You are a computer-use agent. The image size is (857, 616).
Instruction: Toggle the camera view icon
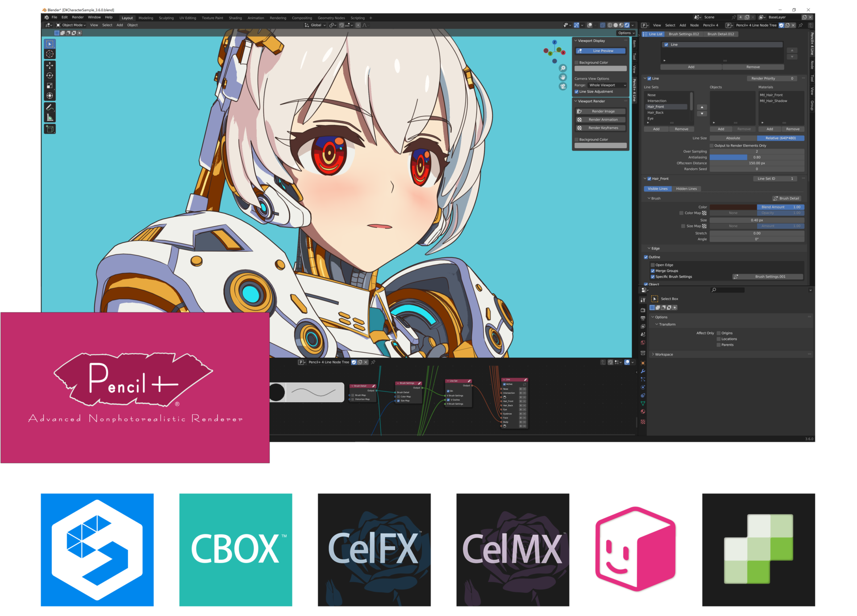click(x=563, y=86)
